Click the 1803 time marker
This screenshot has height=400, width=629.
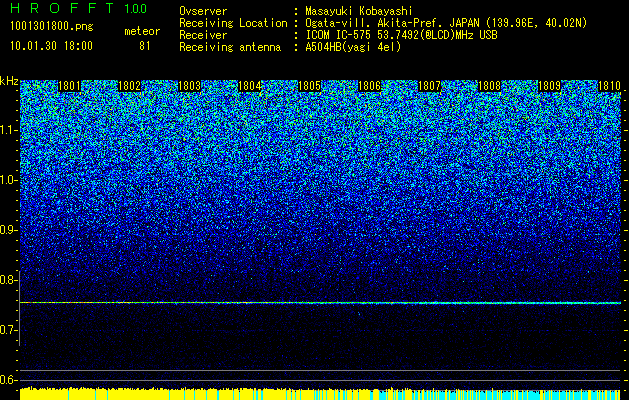click(x=189, y=86)
